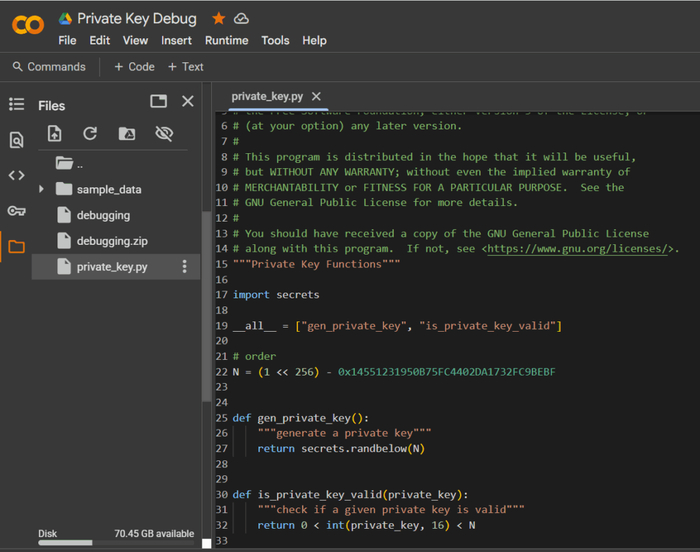Add a new Code cell
Image resolution: width=700 pixels, height=552 pixels.
click(134, 67)
